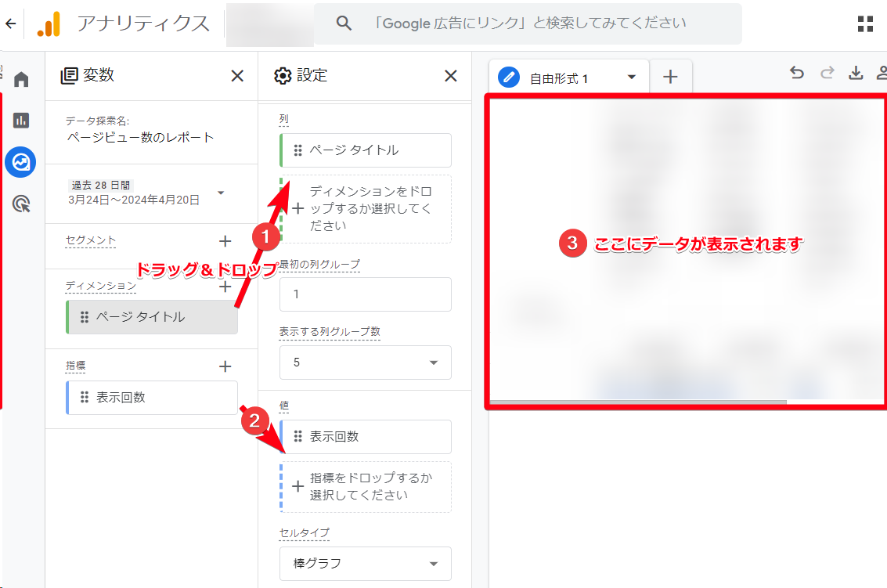
Task: Click the ディメンションをドロップ drop zone
Action: pos(366,209)
